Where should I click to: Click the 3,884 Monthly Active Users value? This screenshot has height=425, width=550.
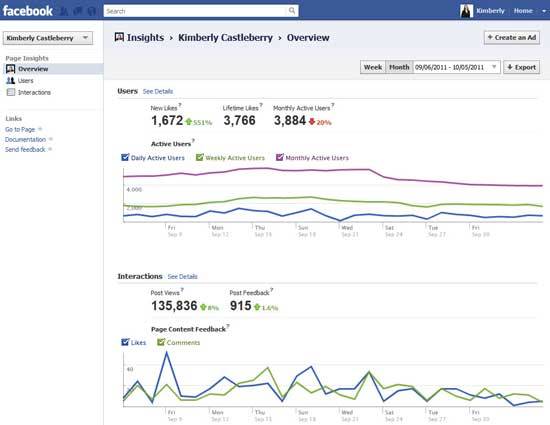coord(290,121)
